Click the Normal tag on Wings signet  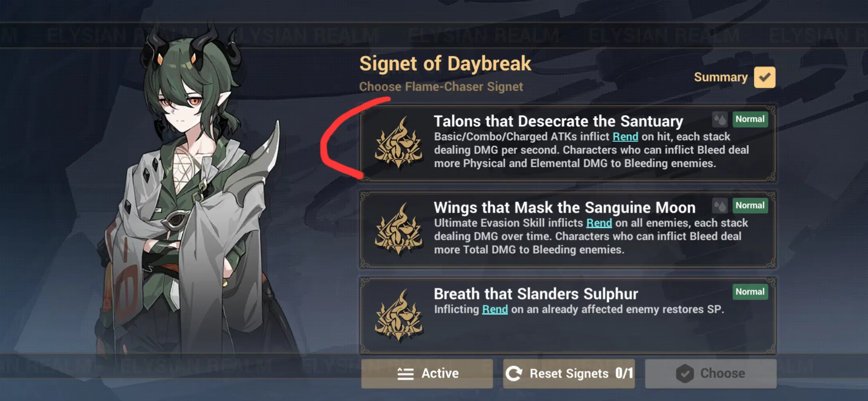point(750,206)
